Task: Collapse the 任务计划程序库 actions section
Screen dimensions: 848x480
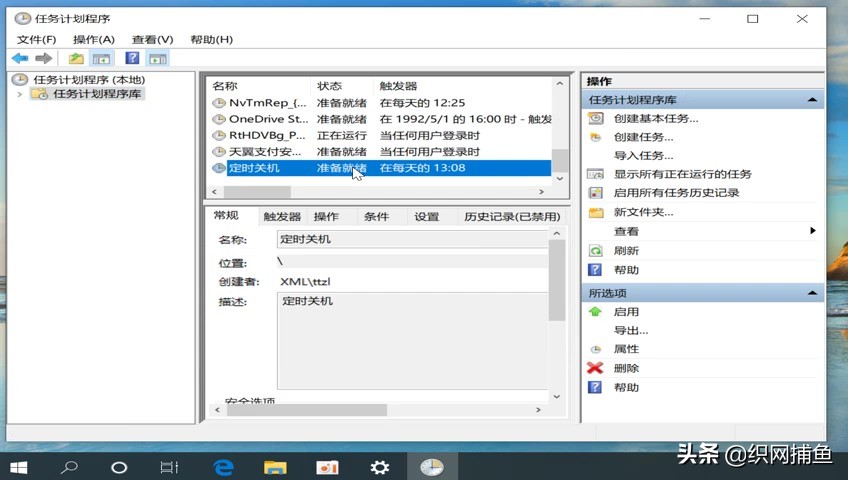Action: (812, 100)
